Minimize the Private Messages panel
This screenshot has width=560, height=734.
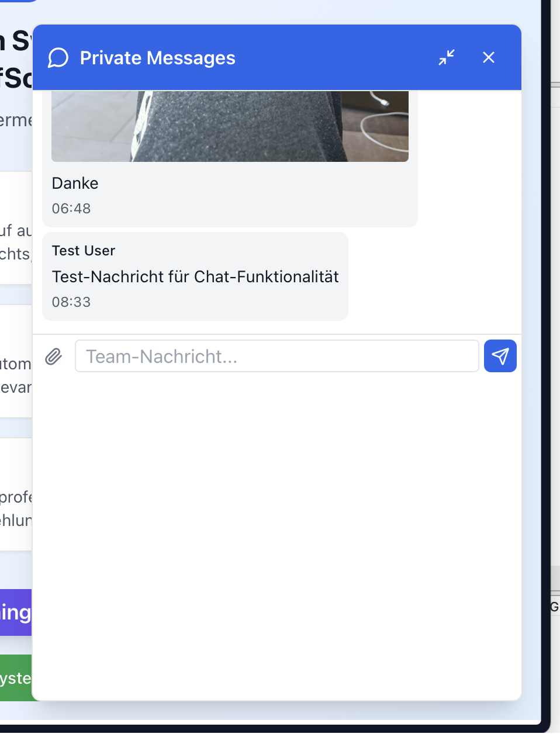[x=447, y=57]
